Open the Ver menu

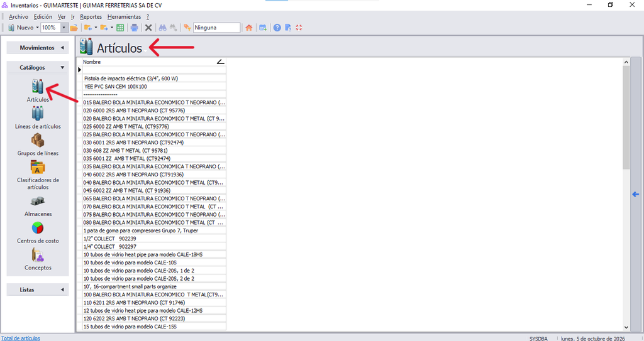click(62, 17)
